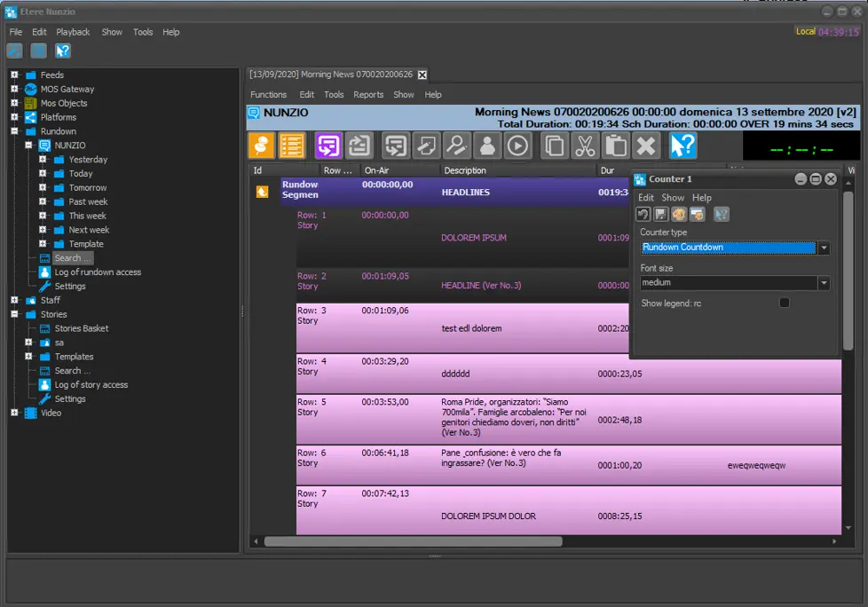Click the person silhouette icon in rundown toolbar
This screenshot has height=607, width=868.
pos(486,146)
